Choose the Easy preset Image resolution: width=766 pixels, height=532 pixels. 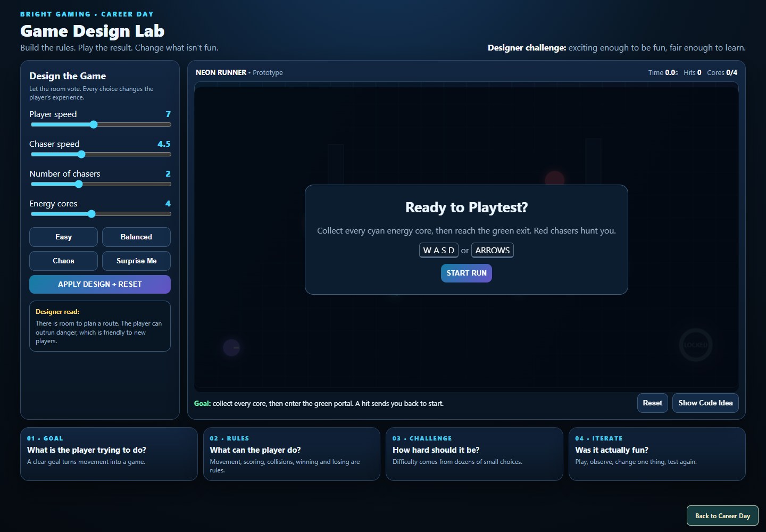click(x=63, y=237)
